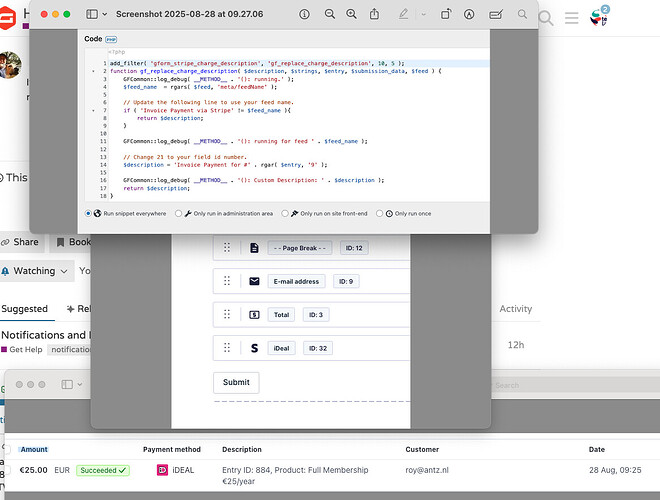This screenshot has height=500, width=660.
Task: Collapse the if-block fold at line 7
Action: click(x=93, y=110)
